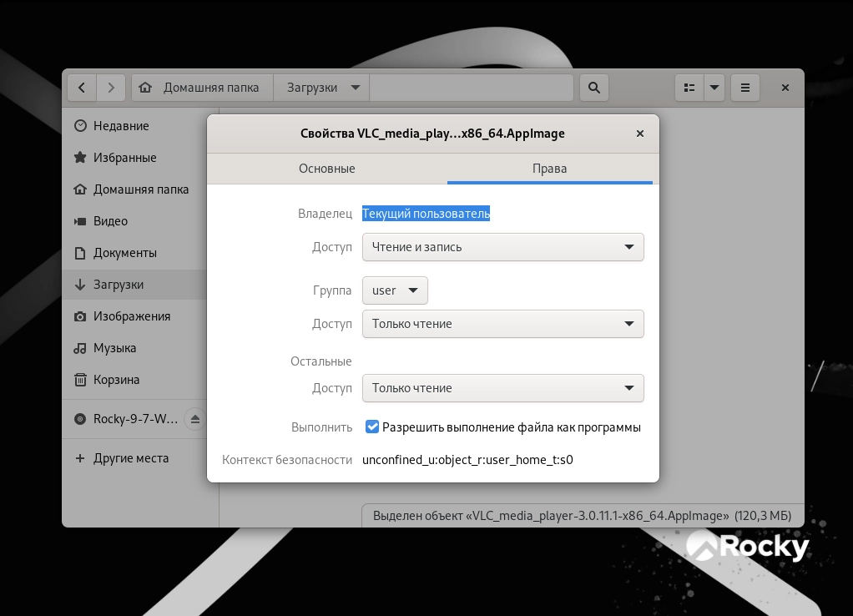Go forward in the file manager
This screenshot has height=616, width=853.
click(111, 88)
